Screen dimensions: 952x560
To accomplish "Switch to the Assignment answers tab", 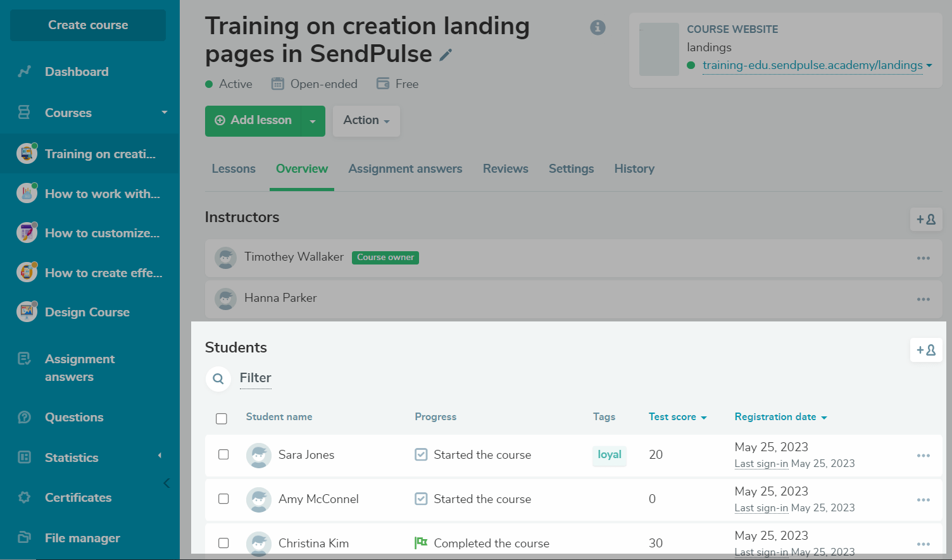I will [405, 169].
